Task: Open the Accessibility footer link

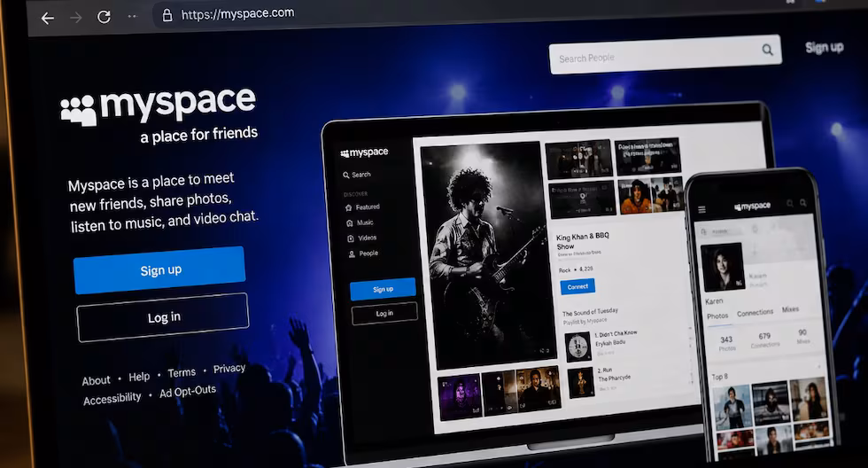Action: point(112,398)
